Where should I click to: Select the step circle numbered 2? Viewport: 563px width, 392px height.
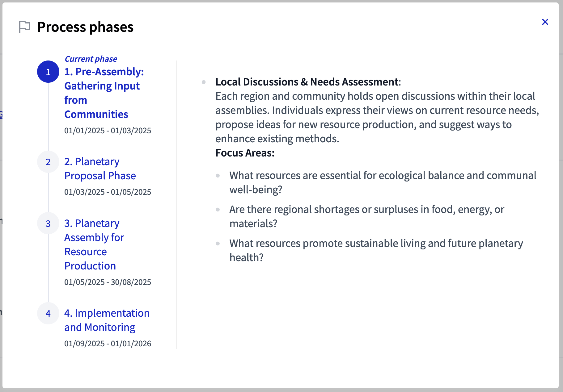[x=48, y=162]
